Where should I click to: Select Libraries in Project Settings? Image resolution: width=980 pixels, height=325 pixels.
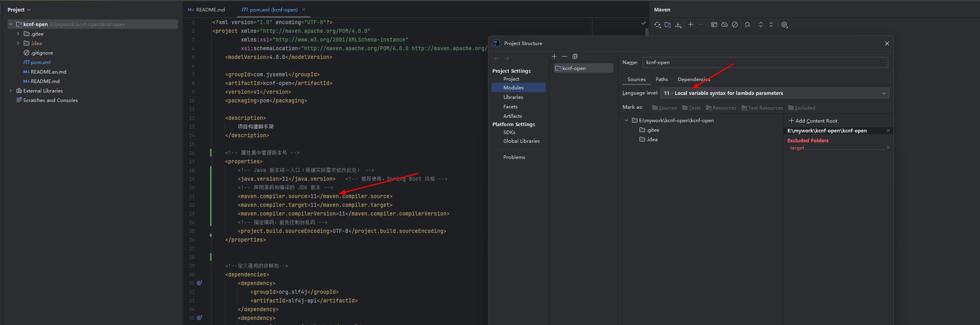point(513,97)
